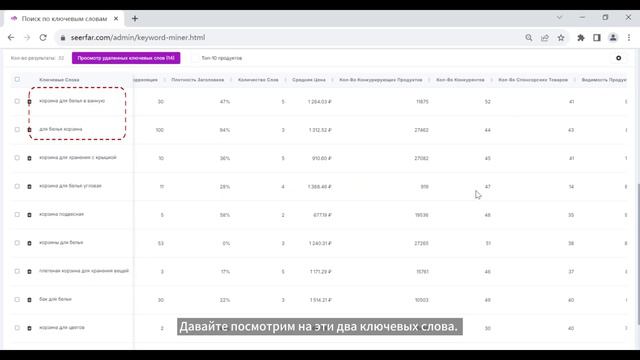
Task: Open browser profile avatar
Action: [x=613, y=38]
